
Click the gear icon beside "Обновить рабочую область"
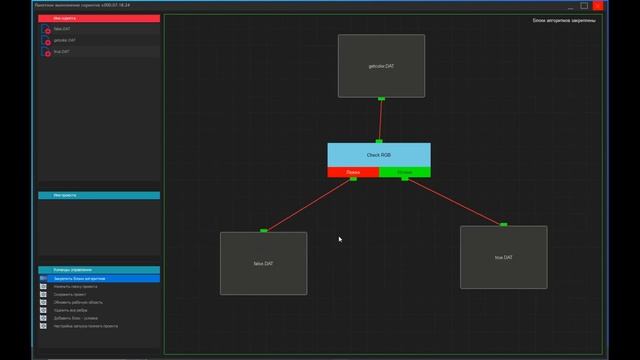[x=43, y=302]
